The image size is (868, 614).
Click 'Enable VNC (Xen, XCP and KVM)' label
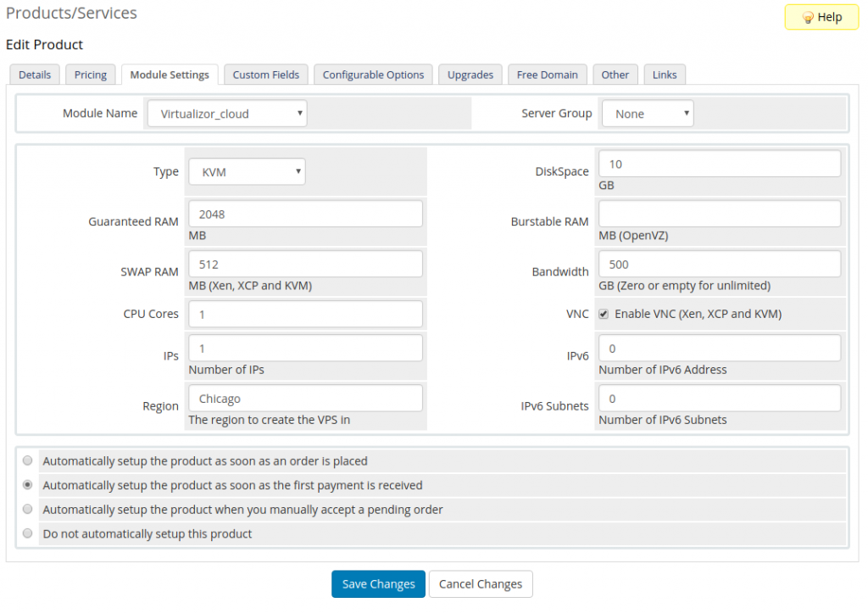click(698, 314)
